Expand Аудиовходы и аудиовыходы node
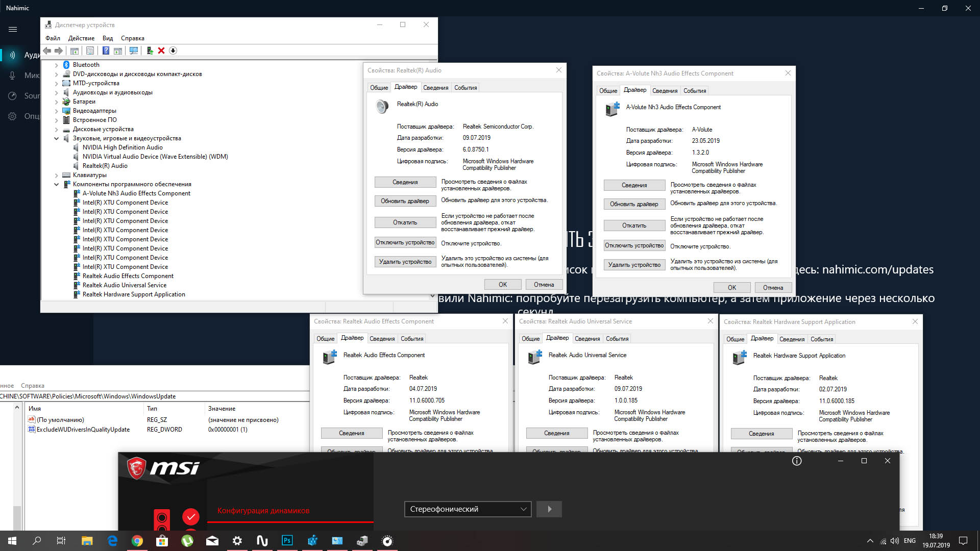 56,93
